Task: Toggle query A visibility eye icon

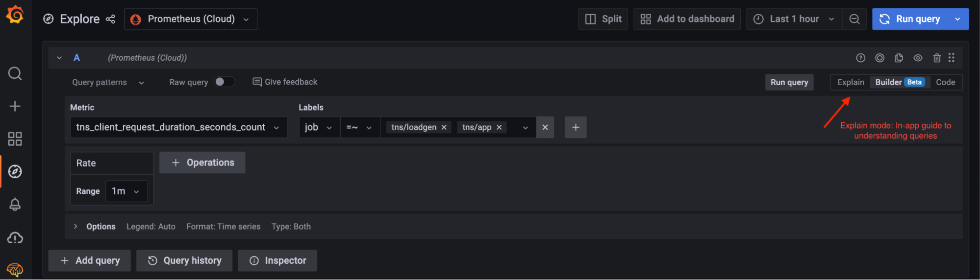Action: [x=918, y=58]
